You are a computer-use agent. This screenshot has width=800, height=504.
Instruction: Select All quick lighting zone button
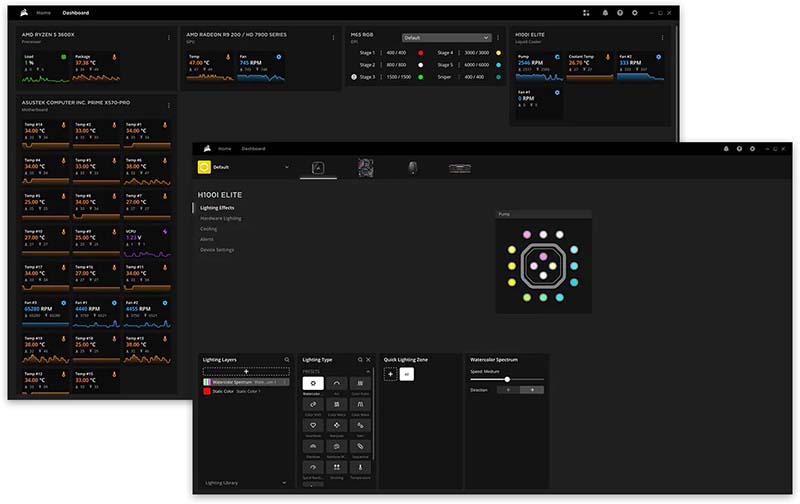pyautogui.click(x=407, y=374)
